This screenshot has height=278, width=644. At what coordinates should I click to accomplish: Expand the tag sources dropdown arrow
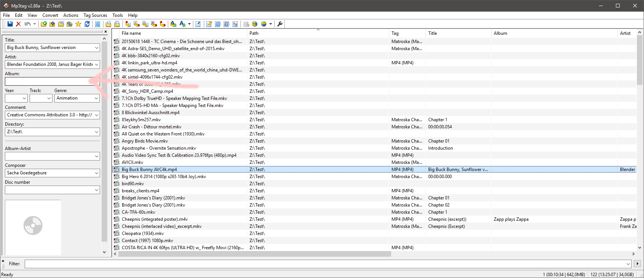(x=270, y=24)
